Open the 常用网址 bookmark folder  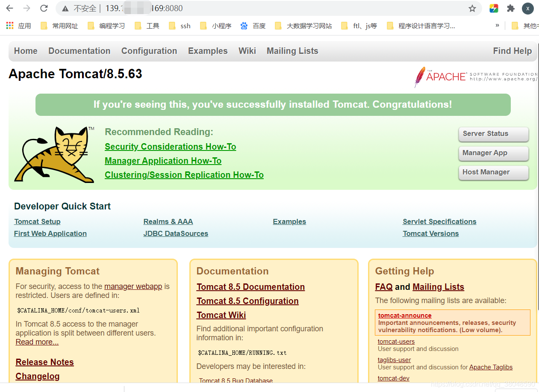[59, 26]
